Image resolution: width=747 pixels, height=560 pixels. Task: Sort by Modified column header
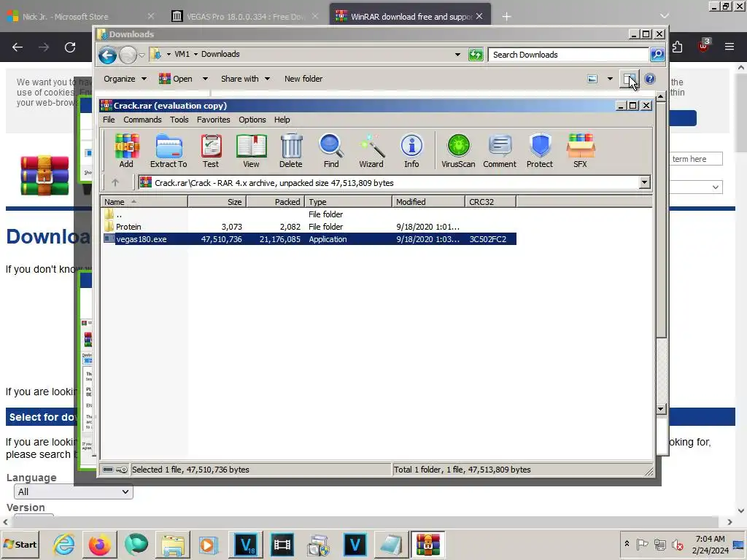[428, 202]
